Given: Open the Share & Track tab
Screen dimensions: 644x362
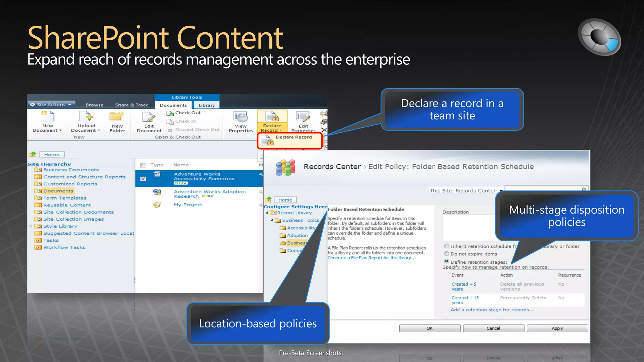Looking at the screenshot, I should pyautogui.click(x=131, y=105).
